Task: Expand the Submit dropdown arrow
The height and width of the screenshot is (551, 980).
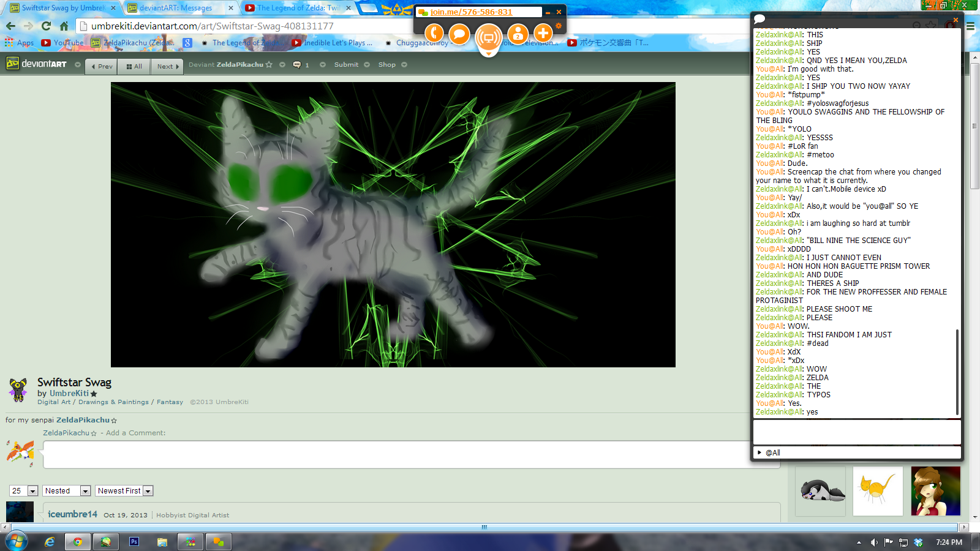Action: point(367,64)
